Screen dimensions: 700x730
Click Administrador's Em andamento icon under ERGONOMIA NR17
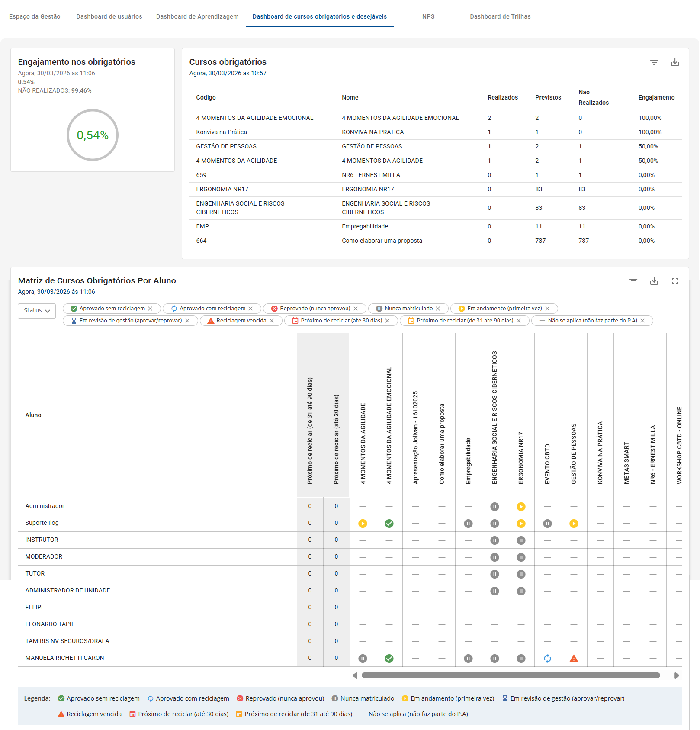[x=521, y=506]
